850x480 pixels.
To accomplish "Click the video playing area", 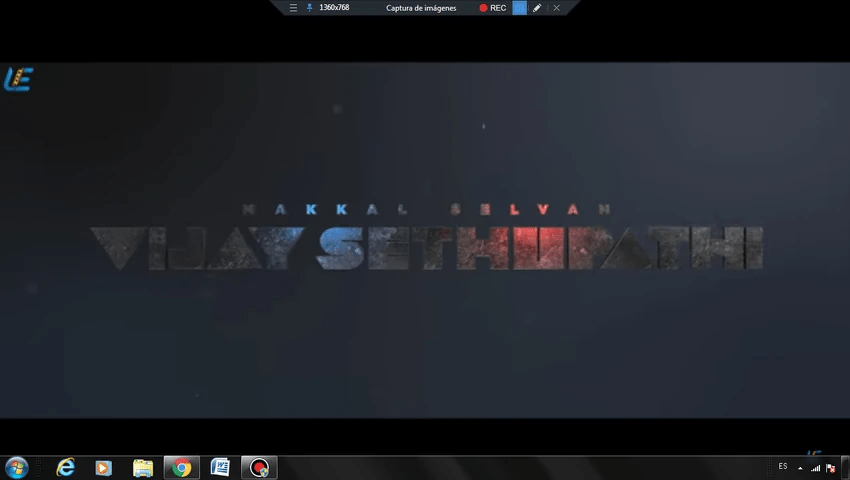I will pyautogui.click(x=425, y=240).
